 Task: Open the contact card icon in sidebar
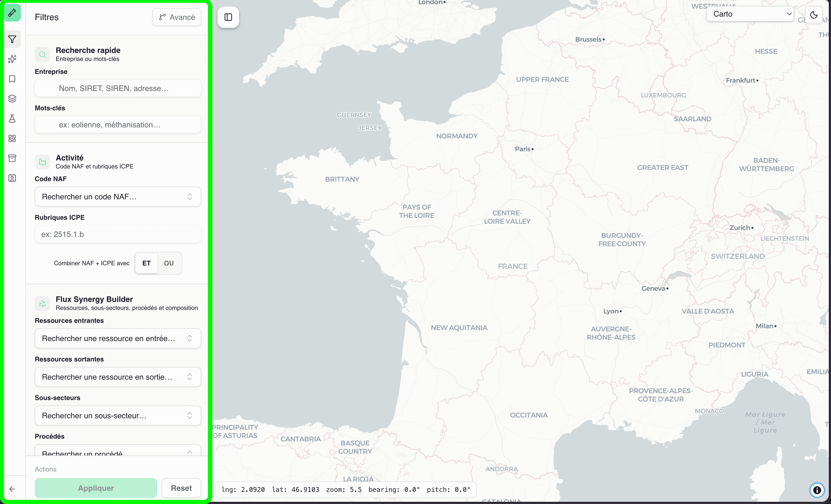coord(12,178)
